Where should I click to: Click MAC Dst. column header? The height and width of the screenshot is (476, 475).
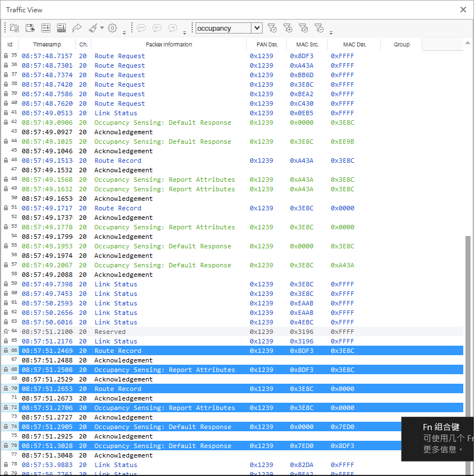click(354, 44)
